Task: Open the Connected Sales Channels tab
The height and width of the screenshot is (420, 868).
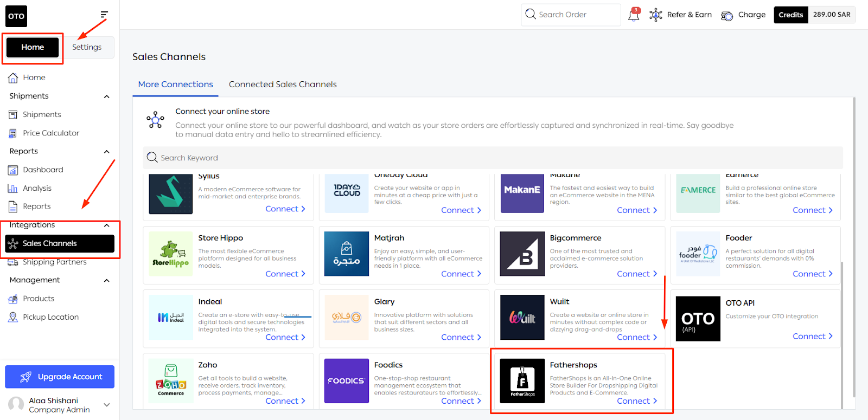Action: (283, 85)
